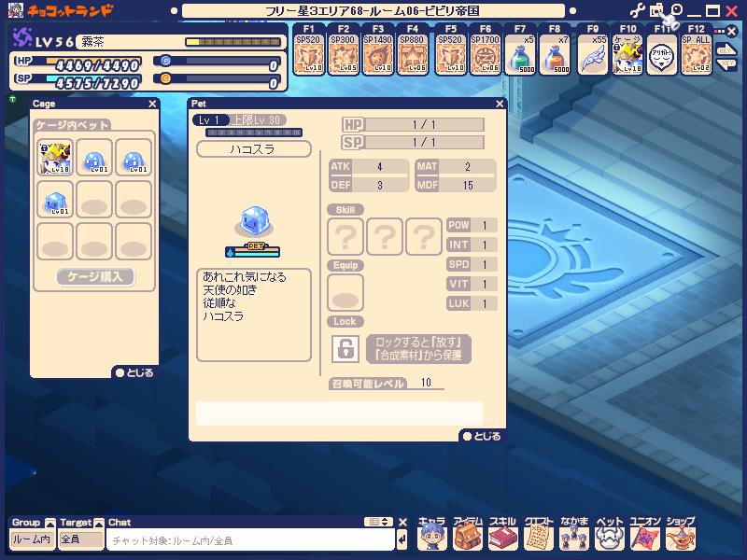747x560 pixels.
Task: Focus the chat input field
Action: pos(250,540)
